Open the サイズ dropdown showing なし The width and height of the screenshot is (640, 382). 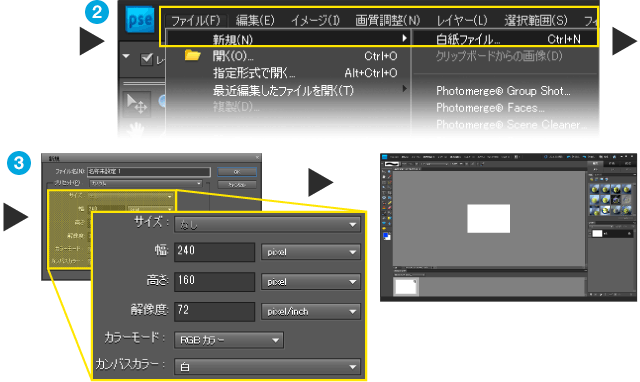(267, 224)
